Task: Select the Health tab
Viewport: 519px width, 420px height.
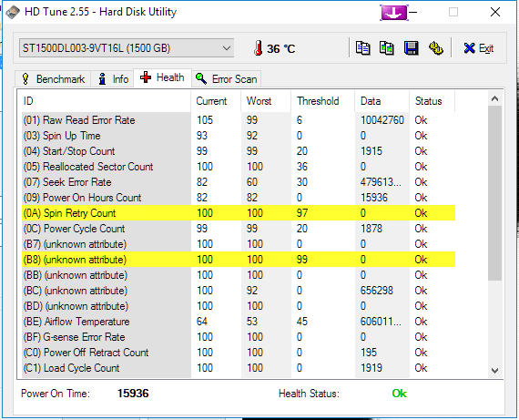Action: 162,77
